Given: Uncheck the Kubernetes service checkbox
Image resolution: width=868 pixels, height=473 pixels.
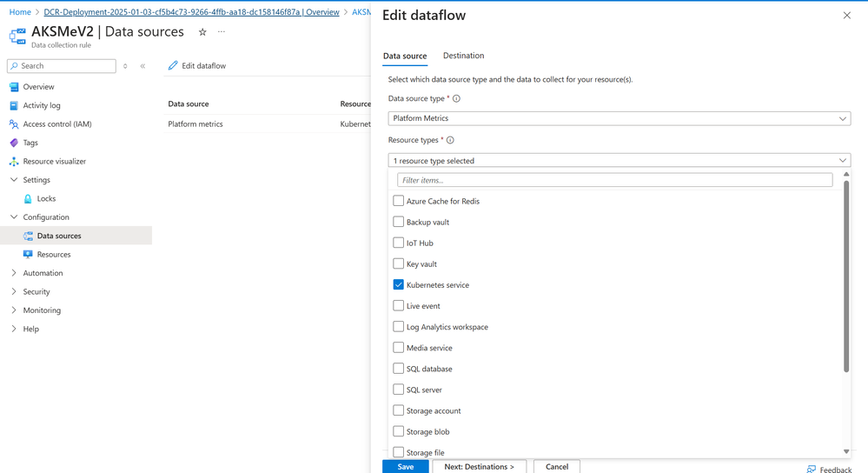Looking at the screenshot, I should pos(398,284).
